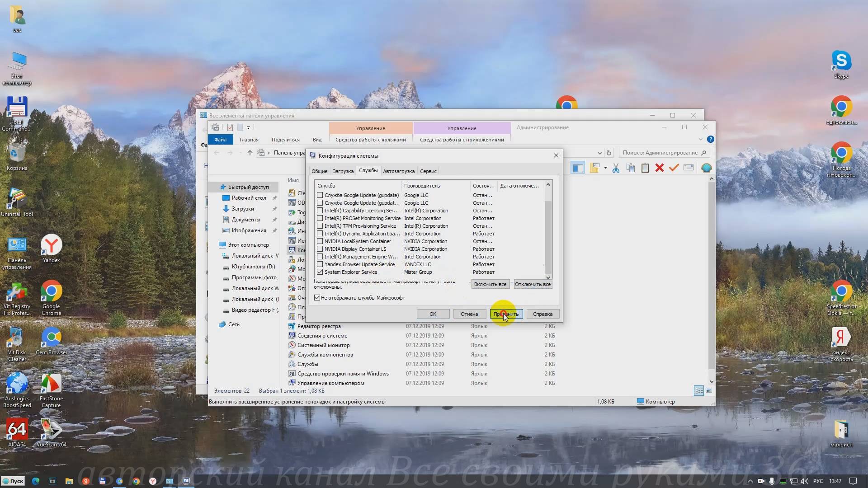
Task: Click the Copy icon in Explorer toolbar
Action: [x=630, y=168]
